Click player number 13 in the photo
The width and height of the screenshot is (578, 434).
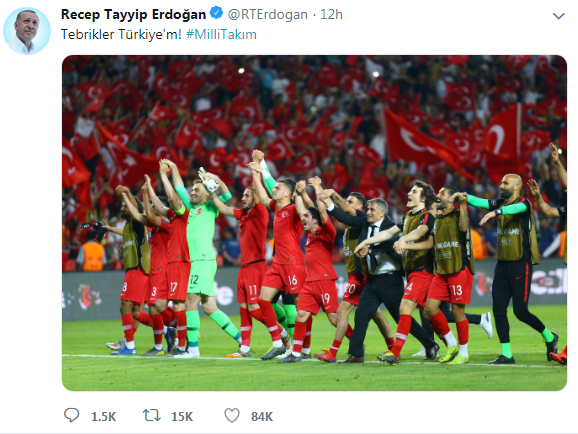tap(452, 273)
